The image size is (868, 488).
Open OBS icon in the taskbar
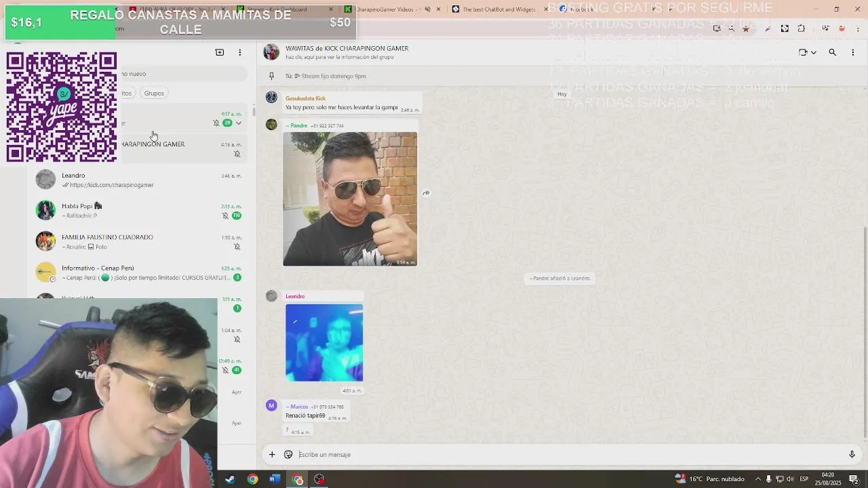coord(319,479)
